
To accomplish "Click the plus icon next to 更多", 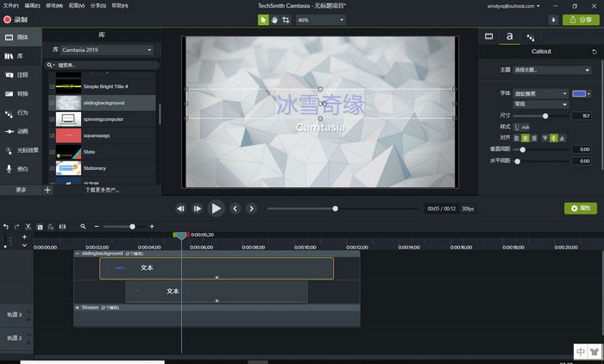I will (x=47, y=190).
